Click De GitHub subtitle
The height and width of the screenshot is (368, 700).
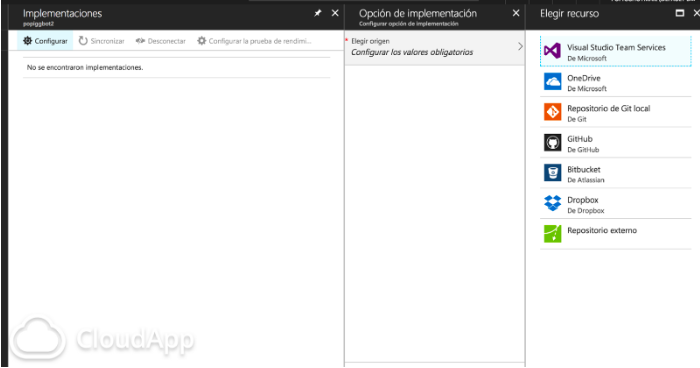(x=583, y=150)
